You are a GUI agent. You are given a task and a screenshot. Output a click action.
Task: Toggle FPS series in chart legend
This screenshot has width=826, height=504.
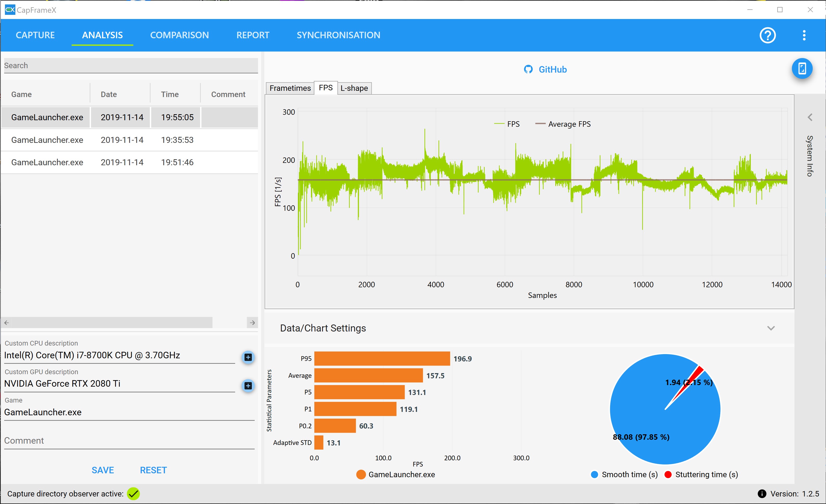click(x=506, y=124)
